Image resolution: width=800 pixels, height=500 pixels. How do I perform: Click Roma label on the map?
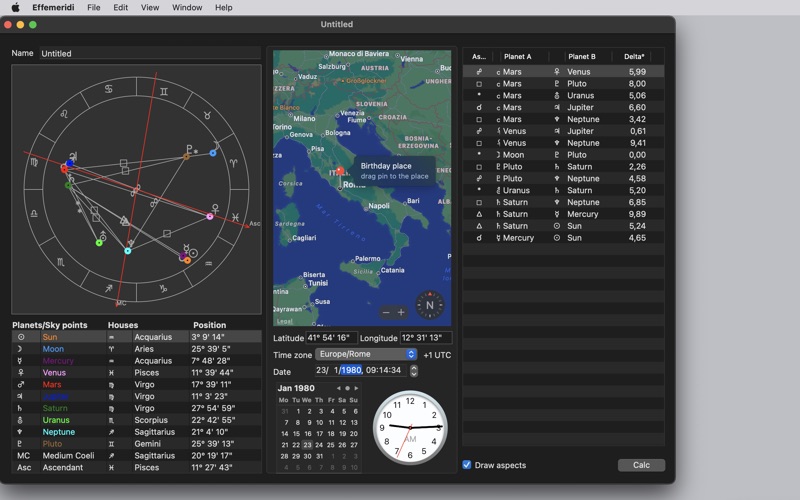click(x=354, y=185)
